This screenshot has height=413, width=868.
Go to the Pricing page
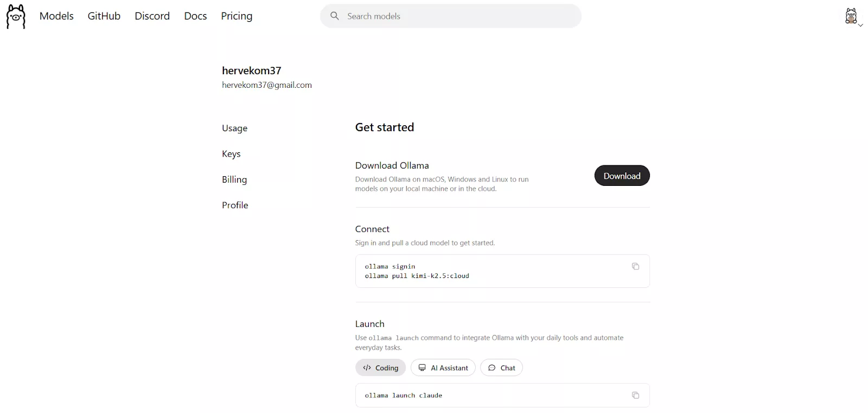(x=237, y=16)
